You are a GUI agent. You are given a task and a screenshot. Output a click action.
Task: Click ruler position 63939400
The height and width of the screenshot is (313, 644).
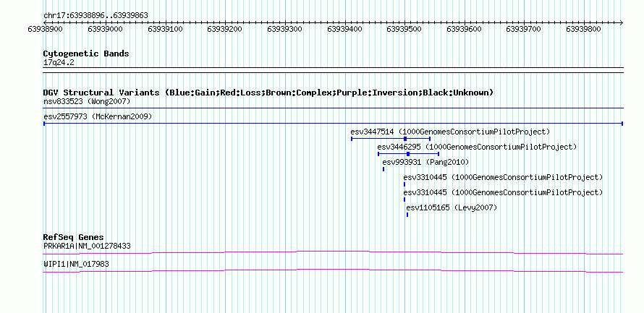pyautogui.click(x=344, y=29)
